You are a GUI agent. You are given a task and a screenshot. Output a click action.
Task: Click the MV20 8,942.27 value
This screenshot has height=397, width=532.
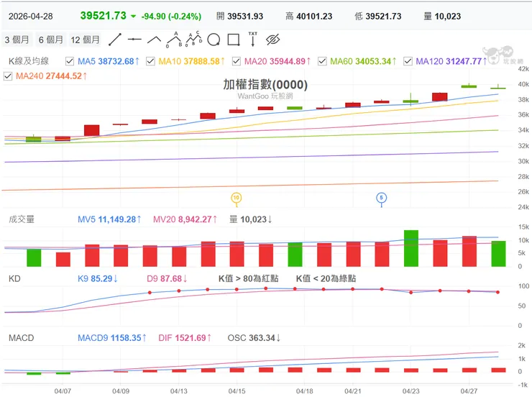click(185, 219)
